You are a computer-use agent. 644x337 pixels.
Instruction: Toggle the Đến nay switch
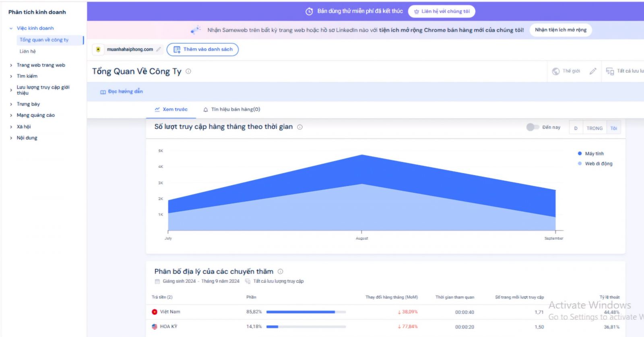pos(532,127)
